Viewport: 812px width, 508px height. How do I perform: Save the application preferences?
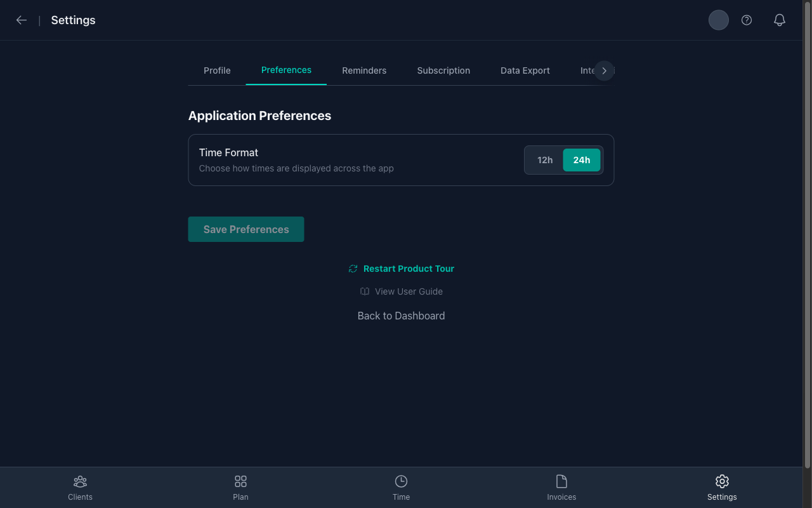point(246,229)
